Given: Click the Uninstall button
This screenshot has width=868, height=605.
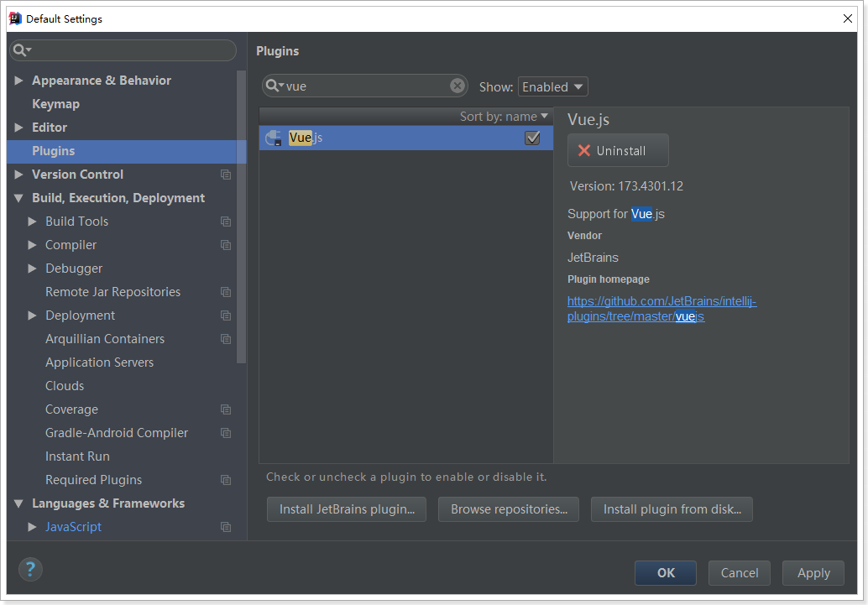Looking at the screenshot, I should (x=618, y=151).
